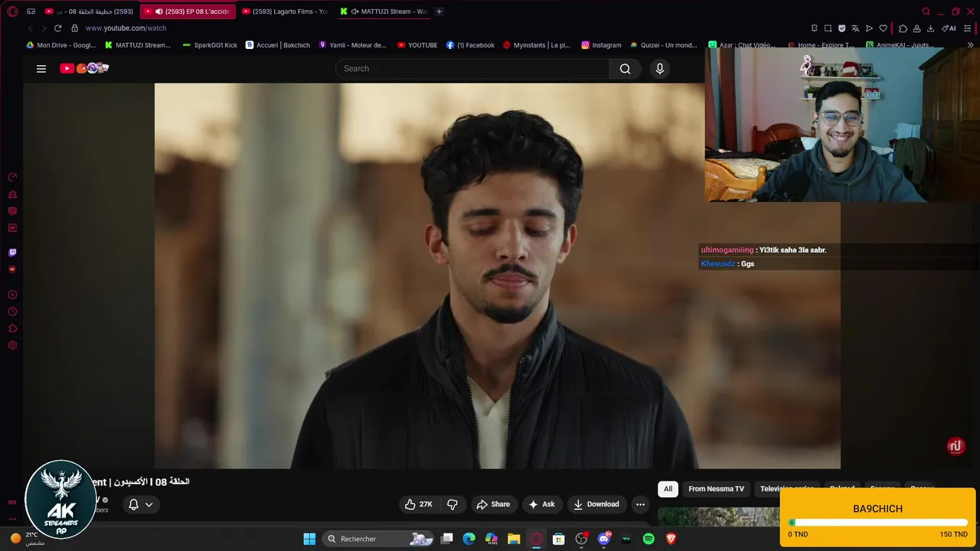Screen dimensions: 980x551
Task: Open the Windows Start menu
Action: coord(309,539)
